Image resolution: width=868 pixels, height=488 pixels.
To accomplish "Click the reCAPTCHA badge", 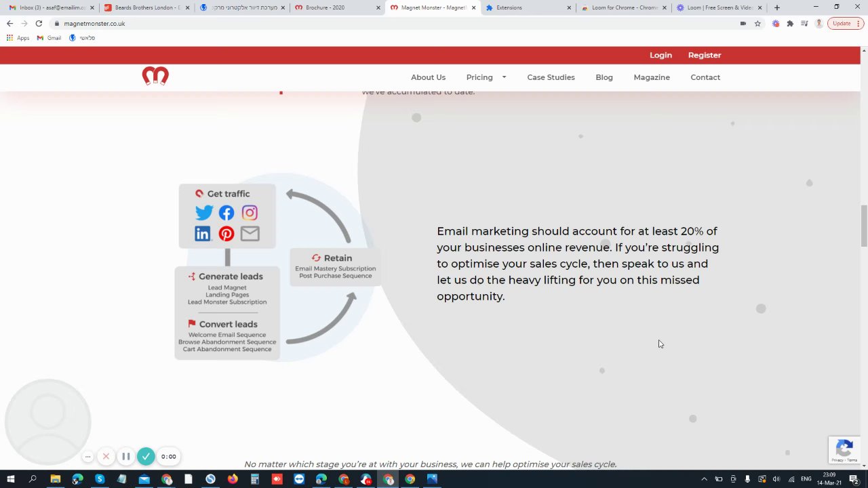I will [844, 450].
